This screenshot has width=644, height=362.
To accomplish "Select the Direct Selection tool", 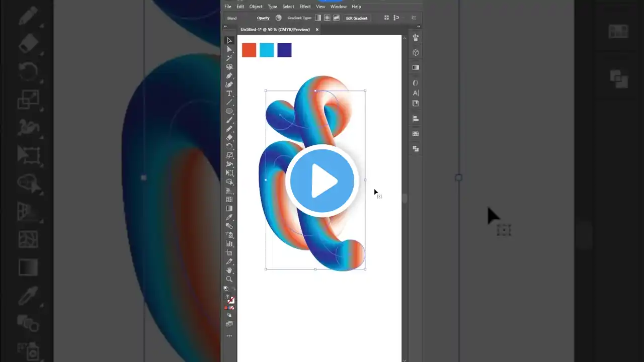I will pyautogui.click(x=229, y=49).
